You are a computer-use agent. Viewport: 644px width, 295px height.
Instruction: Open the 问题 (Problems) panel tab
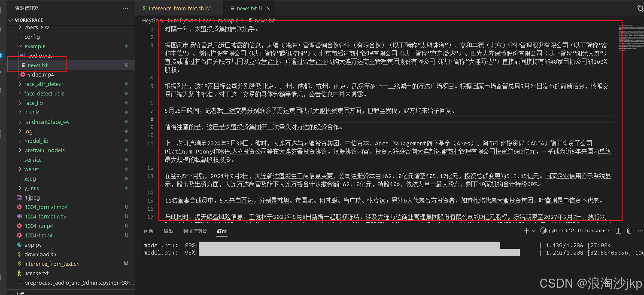click(x=149, y=231)
